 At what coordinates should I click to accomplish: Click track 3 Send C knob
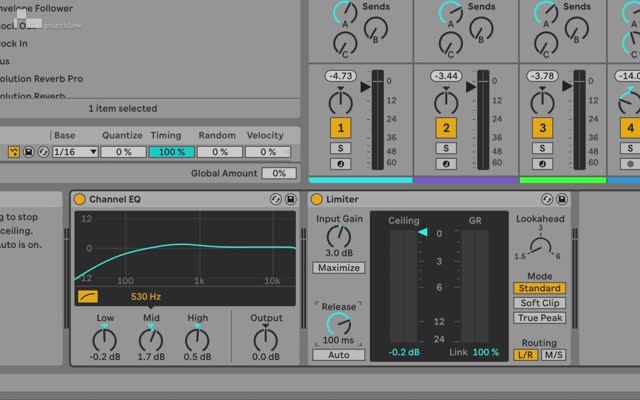pyautogui.click(x=546, y=44)
